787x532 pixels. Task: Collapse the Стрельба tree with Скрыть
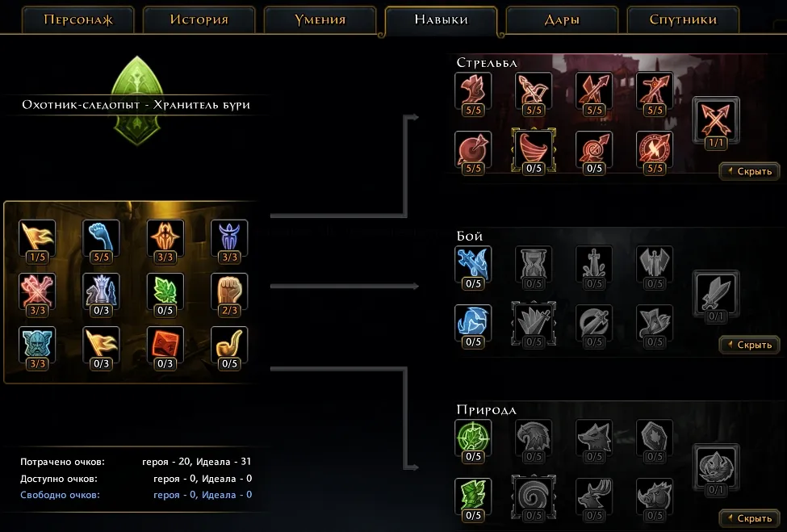(750, 171)
